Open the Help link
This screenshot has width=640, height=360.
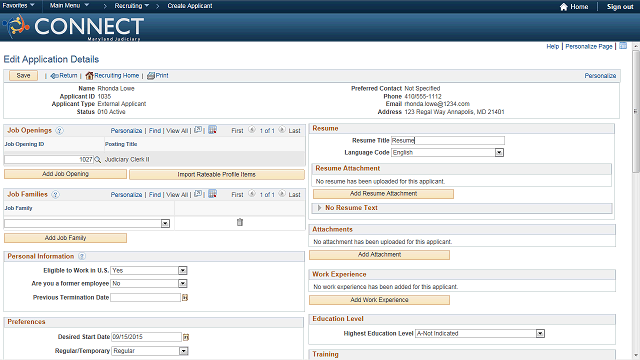(553, 47)
